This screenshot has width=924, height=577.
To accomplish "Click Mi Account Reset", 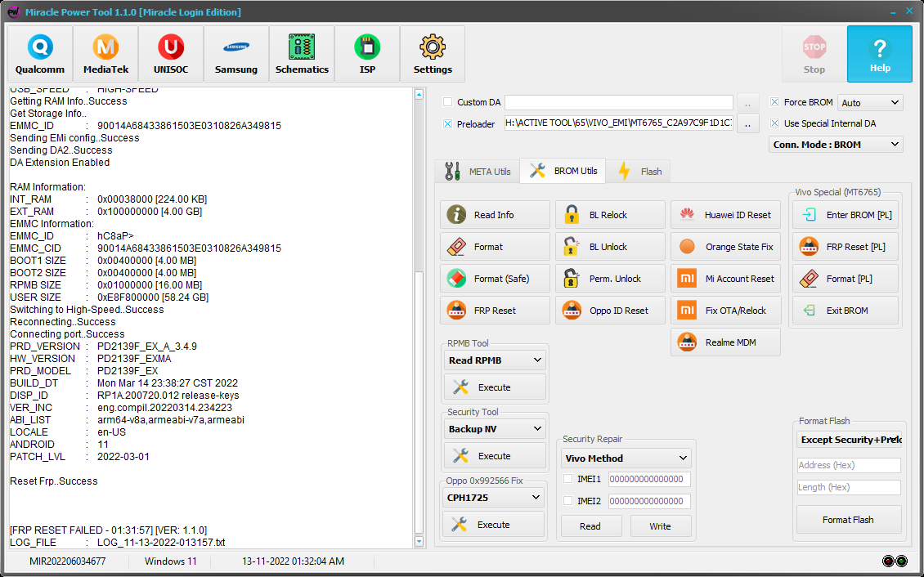I will [726, 279].
